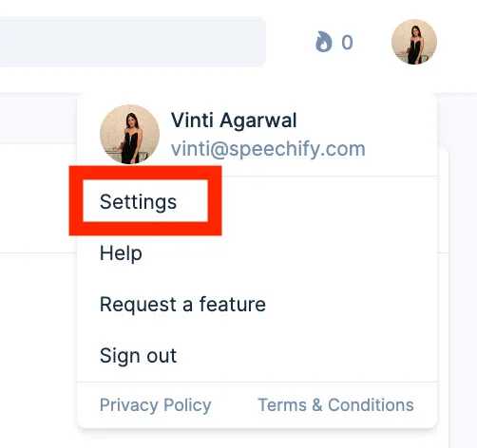This screenshot has height=448, width=477.
Task: Click the word out in Sign out
Action: 162,356
